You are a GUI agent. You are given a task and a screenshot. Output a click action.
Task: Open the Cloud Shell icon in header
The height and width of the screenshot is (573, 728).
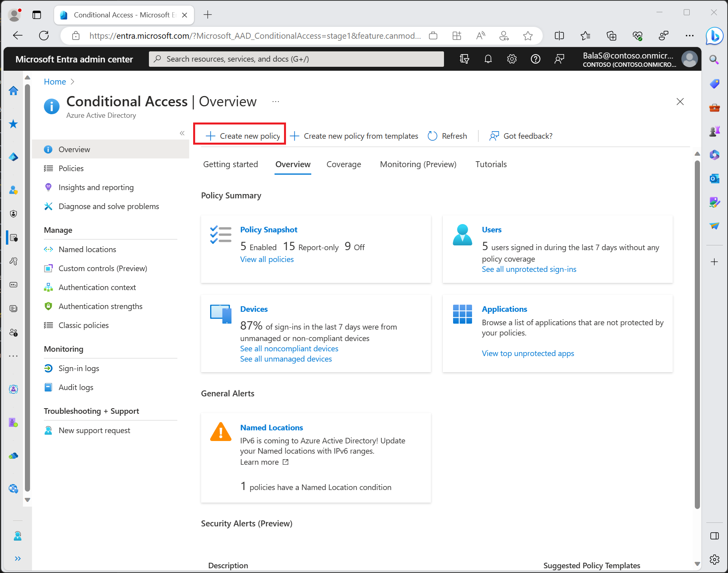[x=465, y=59]
